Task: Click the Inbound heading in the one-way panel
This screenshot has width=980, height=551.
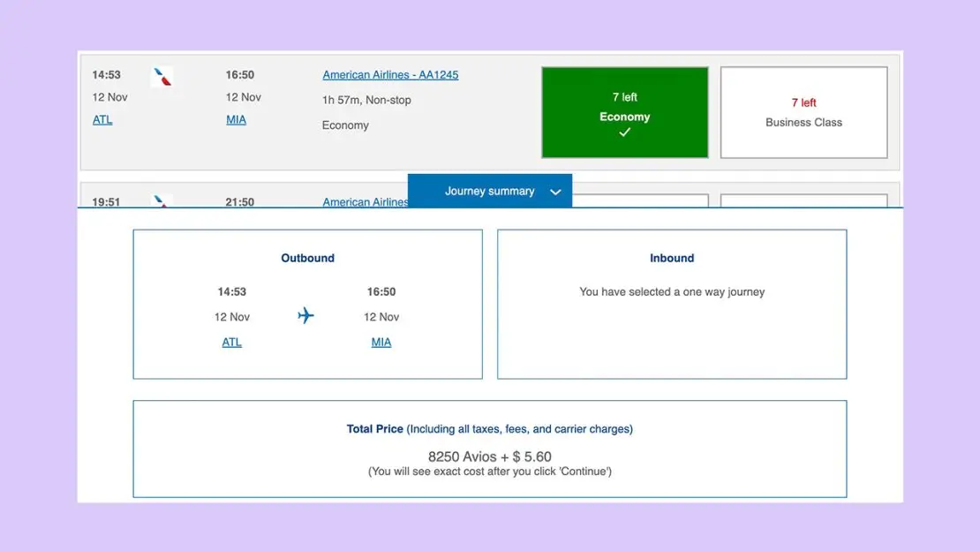Action: click(x=672, y=258)
